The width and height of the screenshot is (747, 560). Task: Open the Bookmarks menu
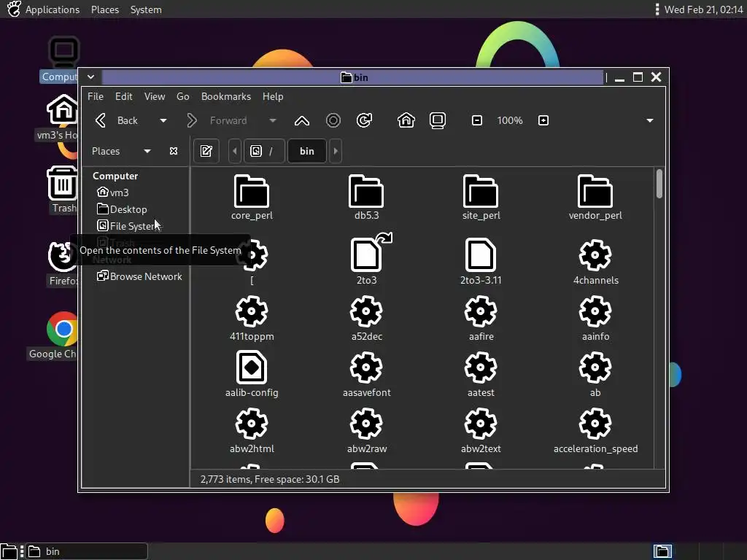(x=226, y=96)
